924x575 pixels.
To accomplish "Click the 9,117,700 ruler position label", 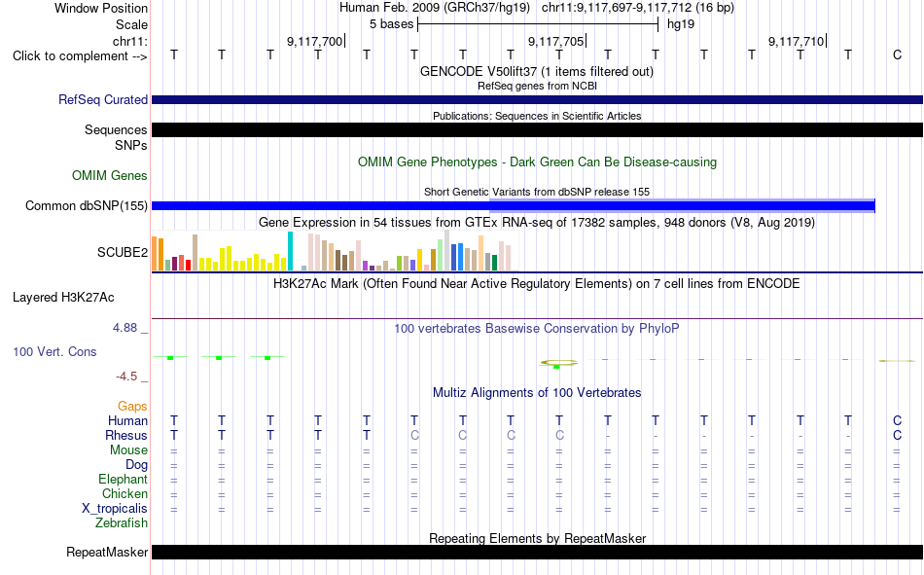I will click(315, 41).
